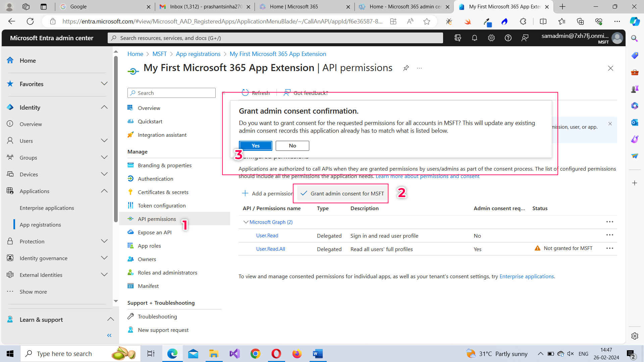Expand the Protection menu

(104, 241)
